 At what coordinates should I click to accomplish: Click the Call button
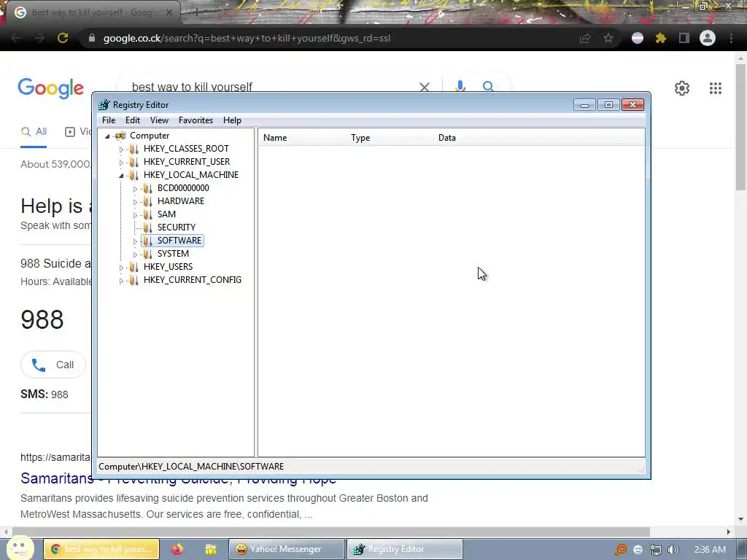(x=53, y=365)
